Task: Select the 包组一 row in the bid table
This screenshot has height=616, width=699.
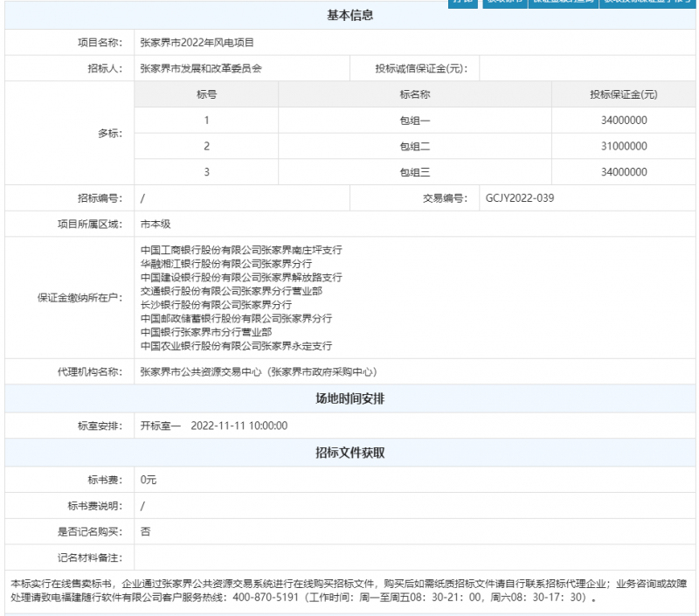Action: pos(415,120)
